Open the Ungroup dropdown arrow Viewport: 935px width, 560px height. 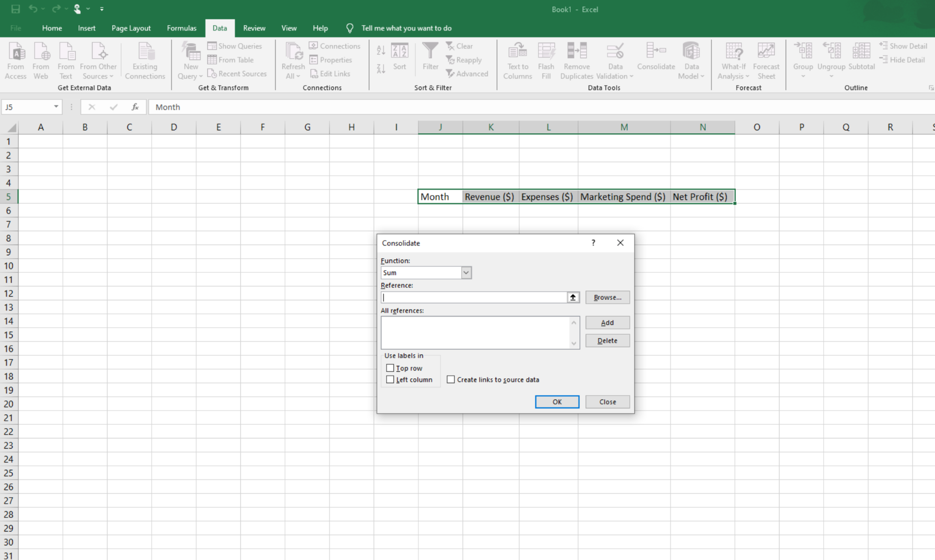click(831, 76)
